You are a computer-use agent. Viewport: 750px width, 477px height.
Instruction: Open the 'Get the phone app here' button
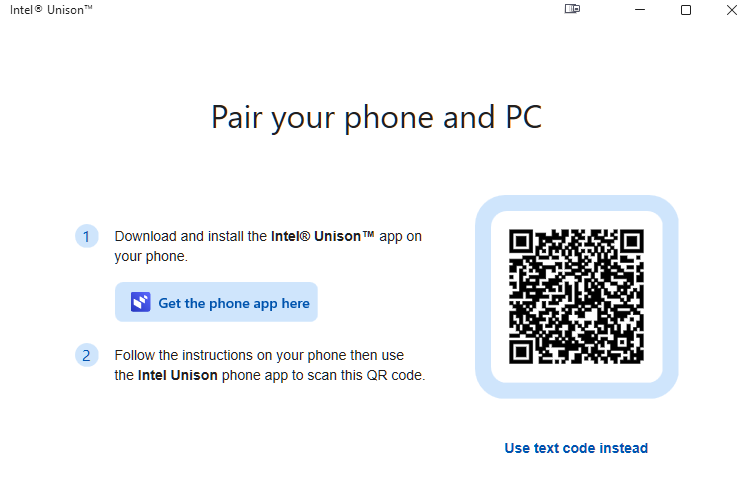(216, 302)
